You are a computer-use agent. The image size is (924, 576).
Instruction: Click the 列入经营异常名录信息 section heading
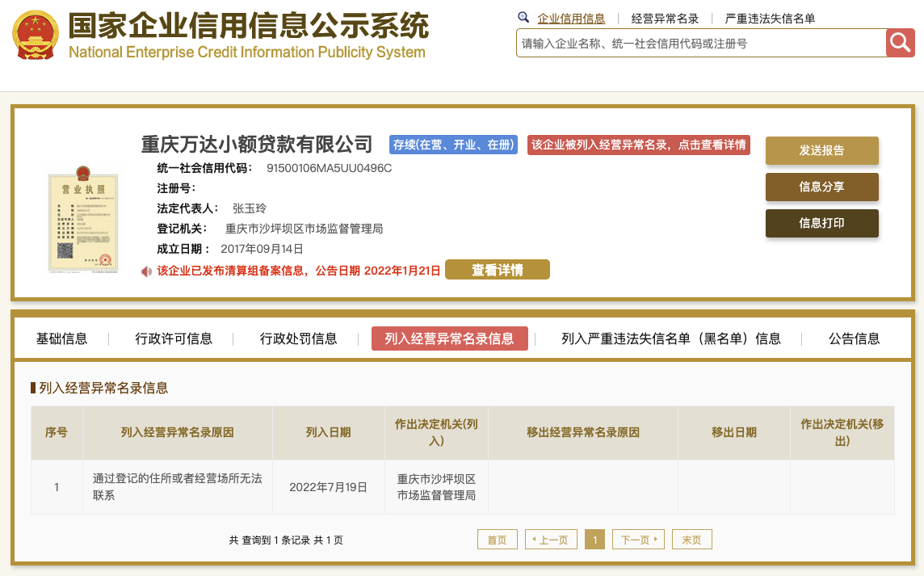pos(103,388)
